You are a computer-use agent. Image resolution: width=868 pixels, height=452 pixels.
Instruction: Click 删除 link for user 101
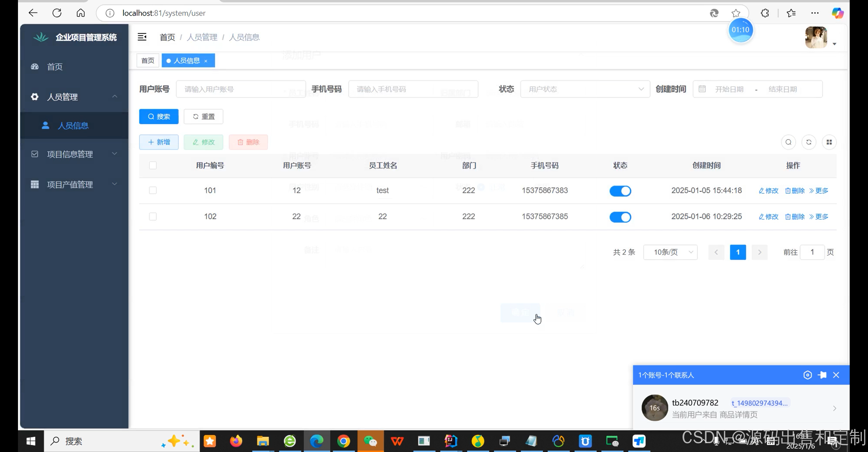[795, 191]
